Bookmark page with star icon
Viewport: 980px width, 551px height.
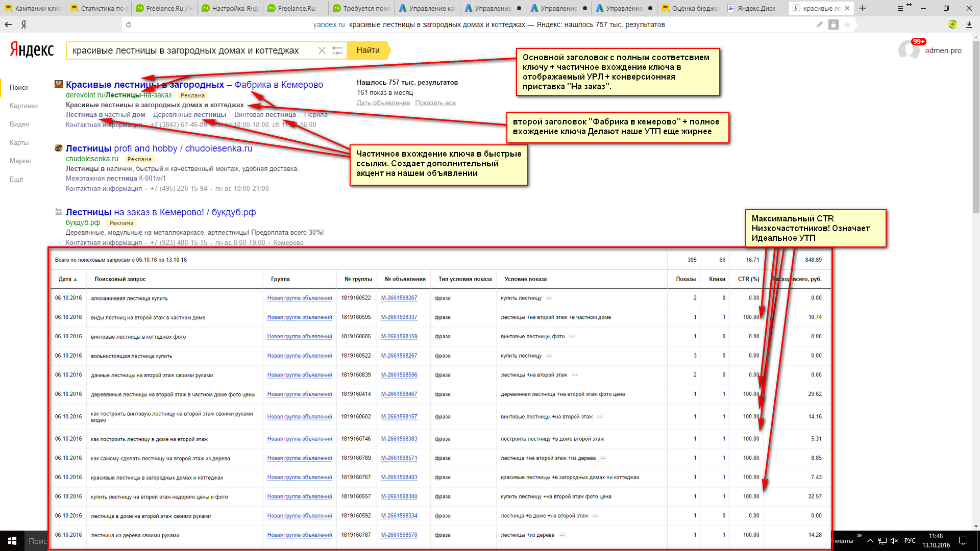(x=847, y=24)
